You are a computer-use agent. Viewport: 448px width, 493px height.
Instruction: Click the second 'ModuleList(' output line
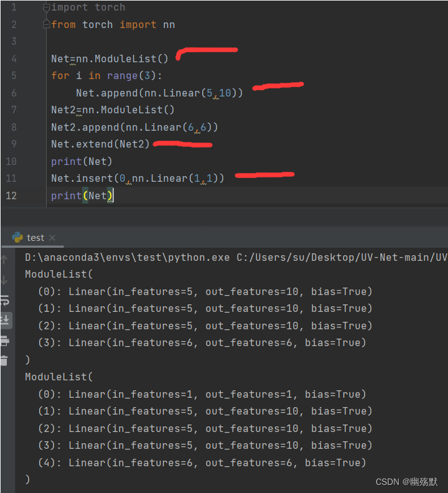(x=59, y=377)
